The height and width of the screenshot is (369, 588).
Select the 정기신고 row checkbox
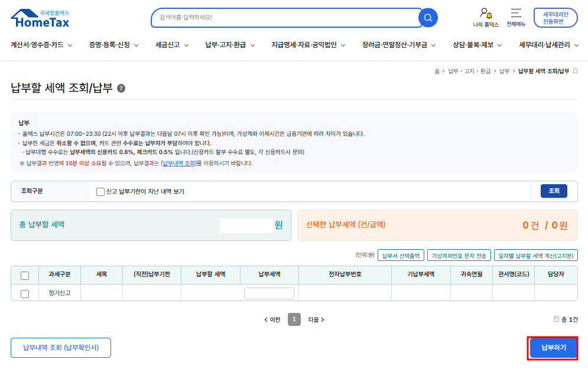[x=25, y=293]
